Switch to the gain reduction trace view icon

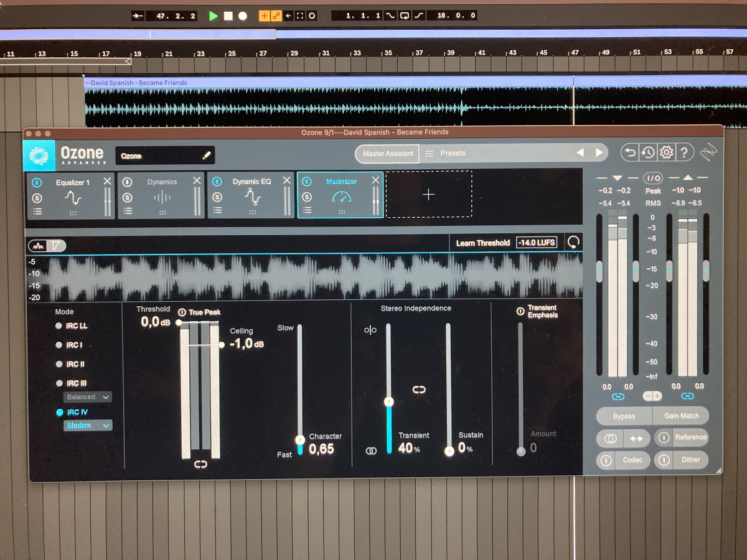coord(56,246)
